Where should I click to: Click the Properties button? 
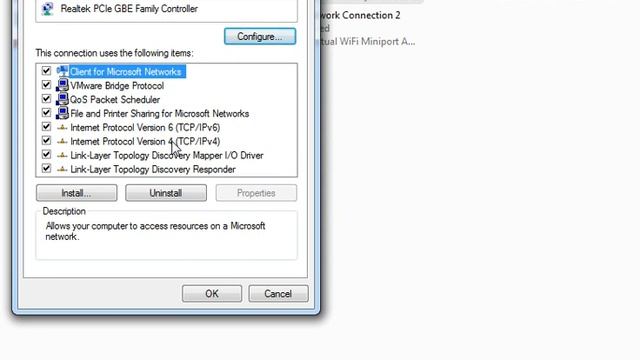(x=256, y=193)
